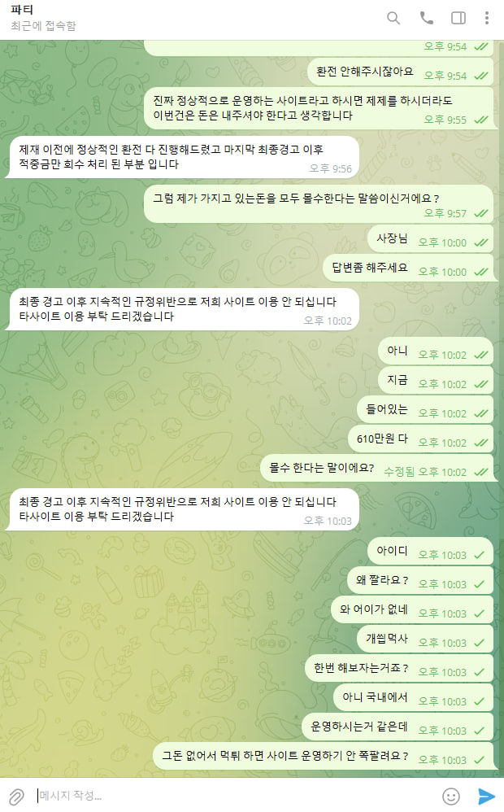Screen dimensions: 504x812
Task: Click the 수정됨 edited label
Action: point(399,472)
